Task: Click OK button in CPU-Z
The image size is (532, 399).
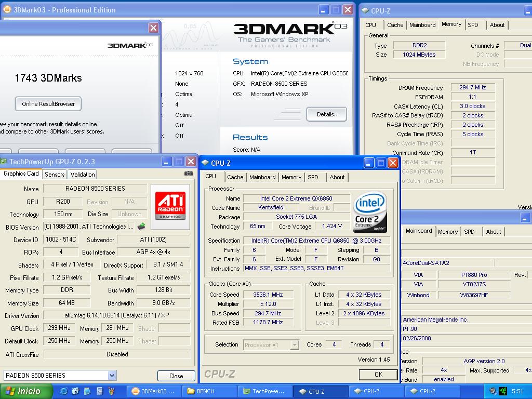Action: tap(378, 375)
